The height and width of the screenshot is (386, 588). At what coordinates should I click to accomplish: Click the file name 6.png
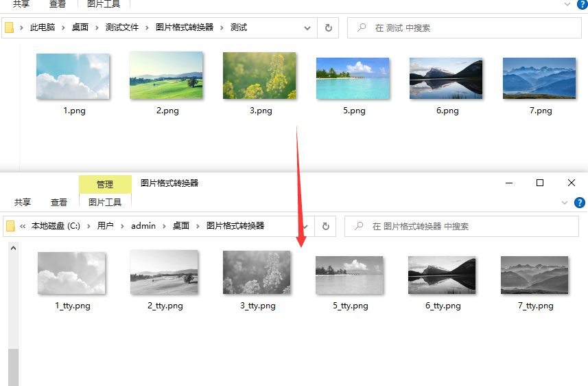coord(447,111)
